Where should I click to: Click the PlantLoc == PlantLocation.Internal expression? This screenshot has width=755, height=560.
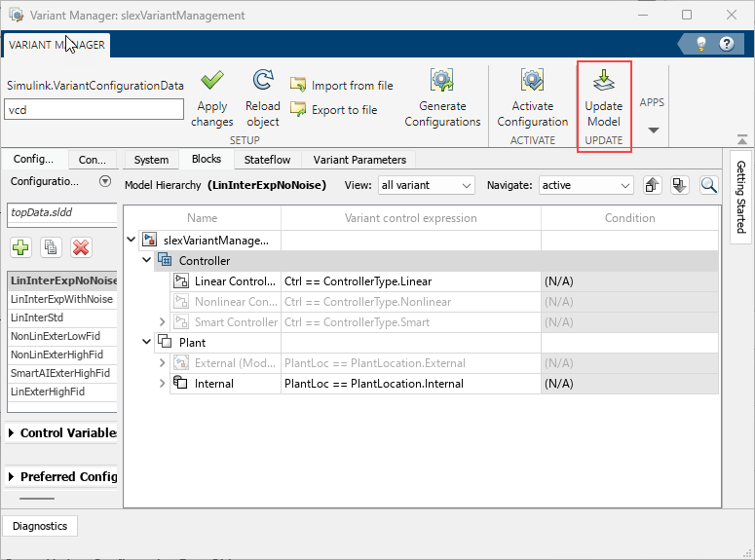tap(374, 384)
